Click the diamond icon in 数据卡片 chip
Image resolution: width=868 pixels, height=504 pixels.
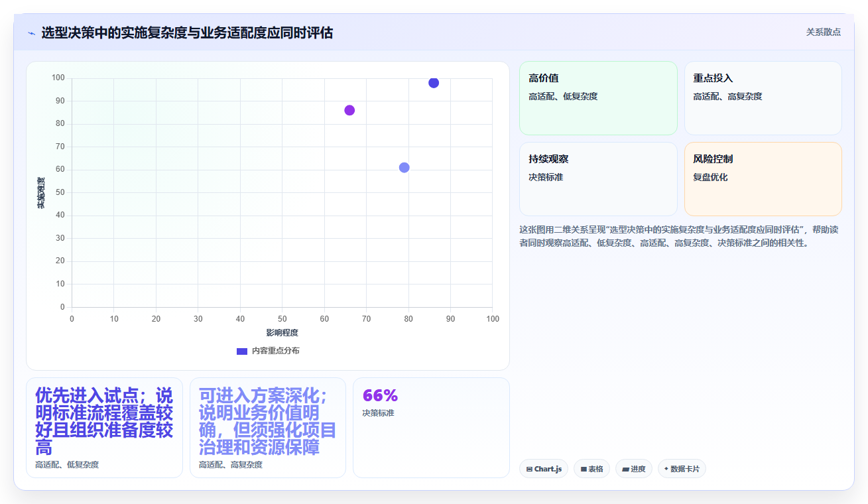(666, 469)
